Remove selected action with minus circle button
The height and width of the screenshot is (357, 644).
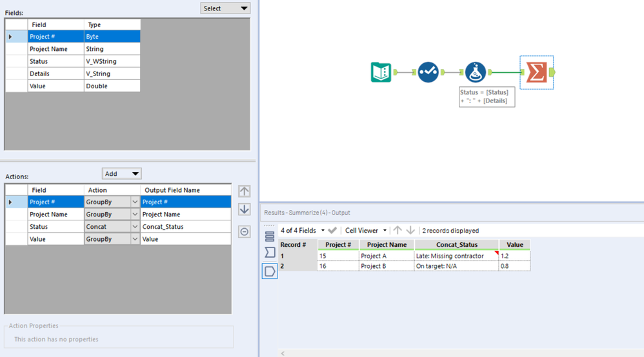(x=245, y=232)
